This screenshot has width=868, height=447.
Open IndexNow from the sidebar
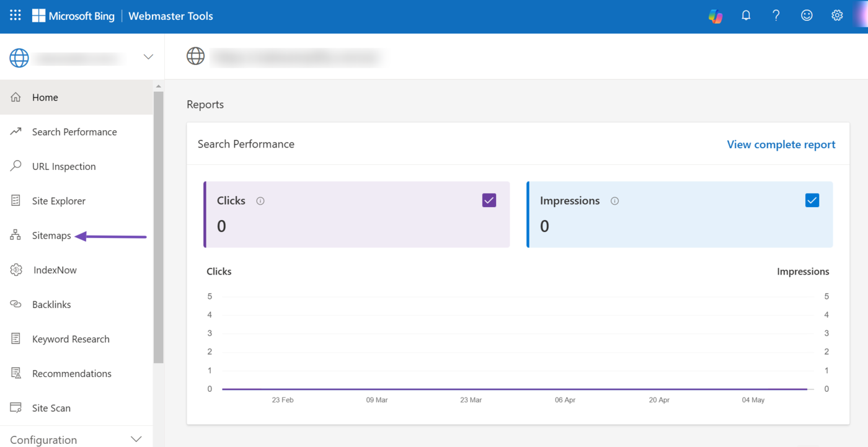tap(55, 270)
